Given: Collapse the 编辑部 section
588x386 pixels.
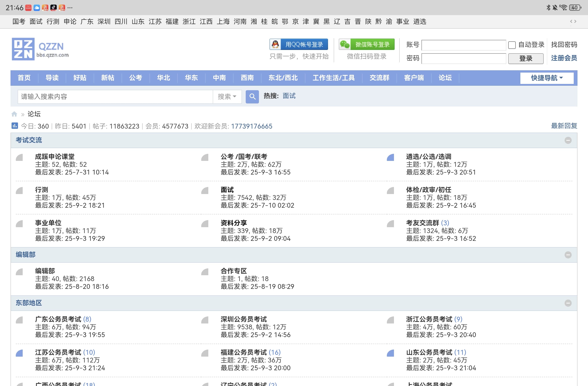Looking at the screenshot, I should point(568,255).
